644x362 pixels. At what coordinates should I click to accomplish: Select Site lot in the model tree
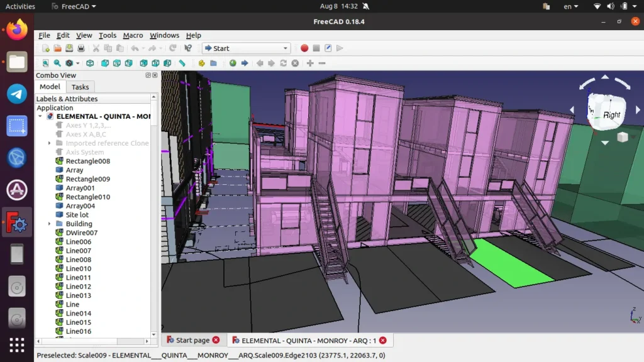pyautogui.click(x=77, y=215)
